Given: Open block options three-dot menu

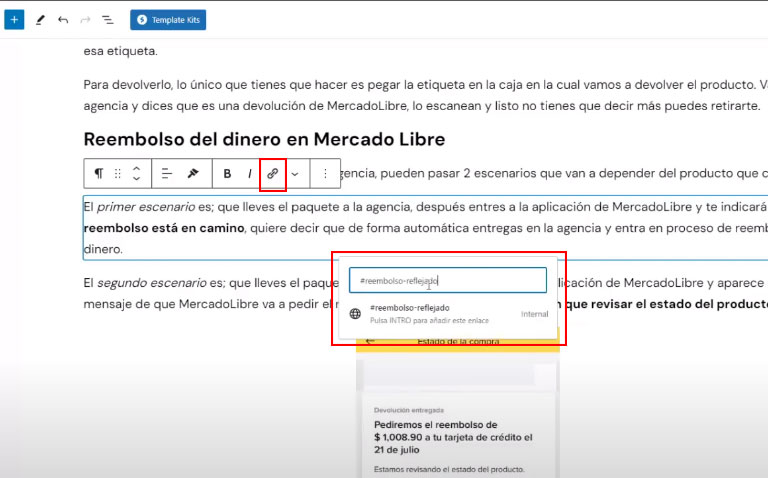Looking at the screenshot, I should [325, 173].
